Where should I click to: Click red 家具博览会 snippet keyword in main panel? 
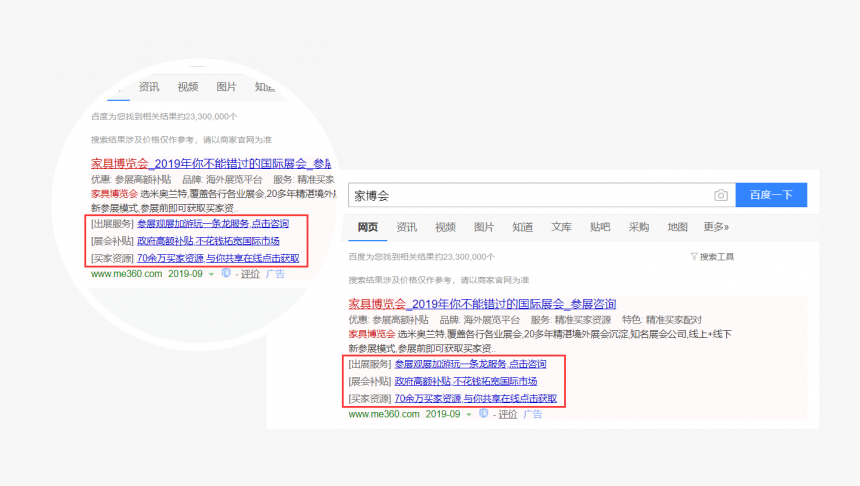[372, 334]
